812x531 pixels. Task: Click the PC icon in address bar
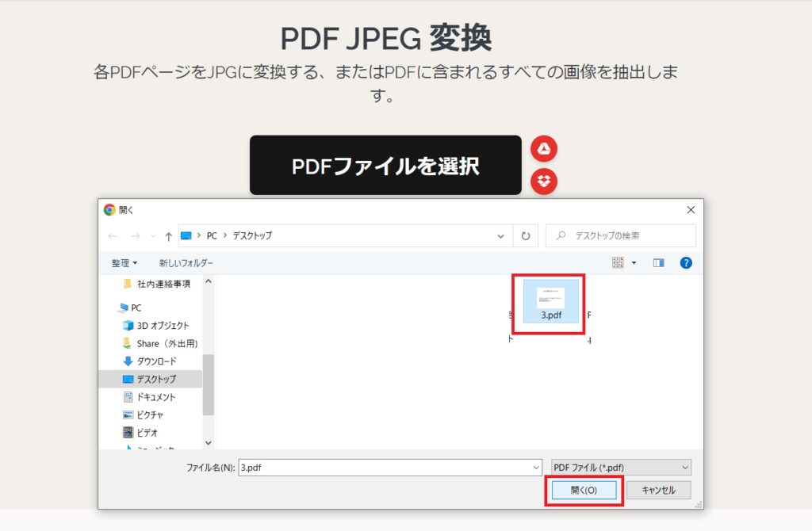tap(186, 236)
